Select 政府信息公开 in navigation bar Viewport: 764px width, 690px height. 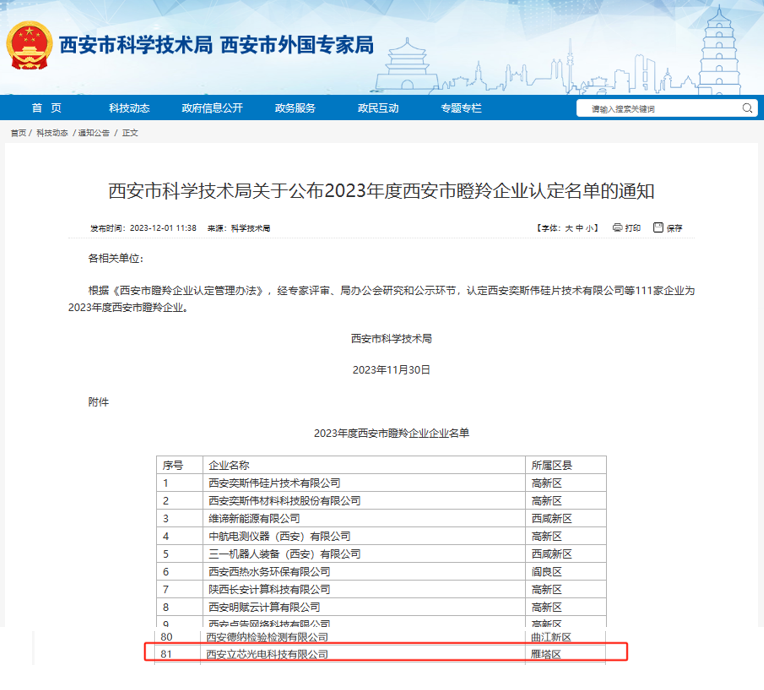pyautogui.click(x=212, y=108)
